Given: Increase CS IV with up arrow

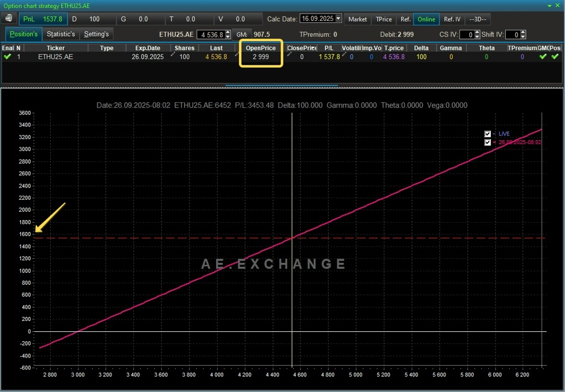Looking at the screenshot, I should click(477, 33).
